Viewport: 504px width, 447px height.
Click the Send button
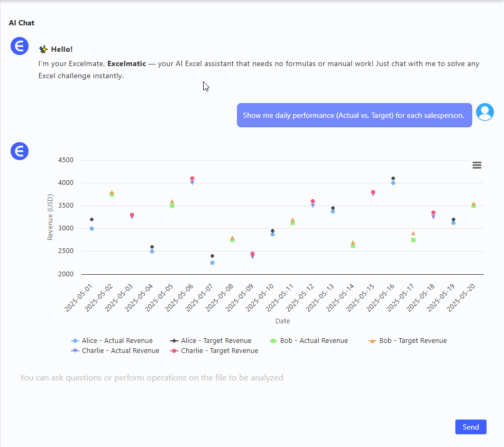click(470, 427)
